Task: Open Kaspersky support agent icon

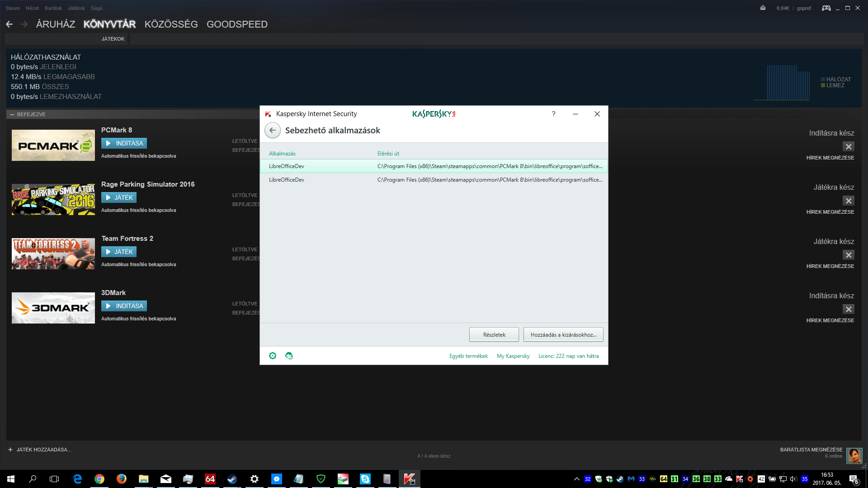Action: (289, 356)
